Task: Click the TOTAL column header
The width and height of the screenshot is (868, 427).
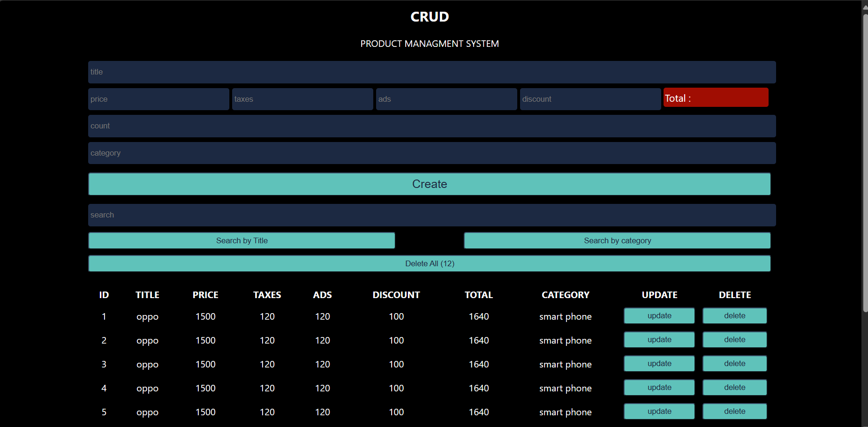Action: (479, 295)
